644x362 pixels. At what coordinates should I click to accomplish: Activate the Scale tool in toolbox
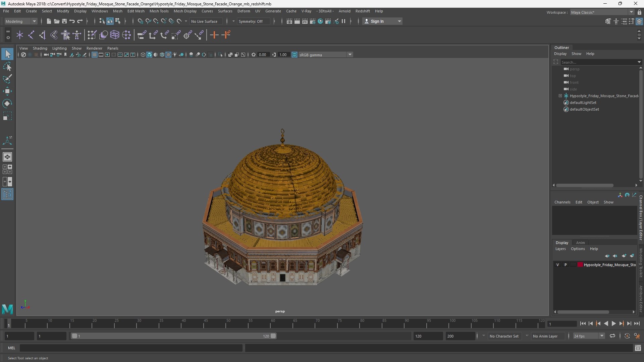tap(7, 116)
